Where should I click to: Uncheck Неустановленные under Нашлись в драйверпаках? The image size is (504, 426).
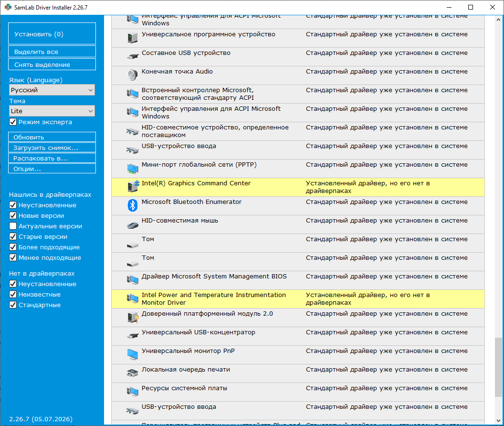click(x=13, y=205)
